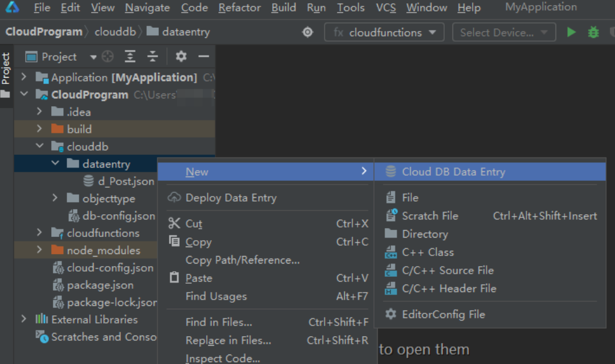Click the d_Post.json database file icon
Viewport: 615px width, 364px height.
89,181
